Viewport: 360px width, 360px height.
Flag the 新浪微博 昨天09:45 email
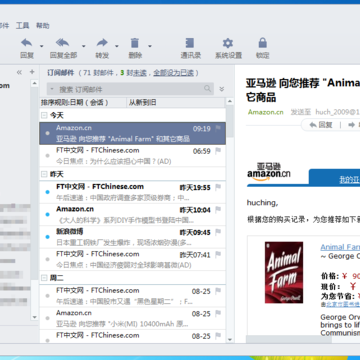click(x=218, y=232)
